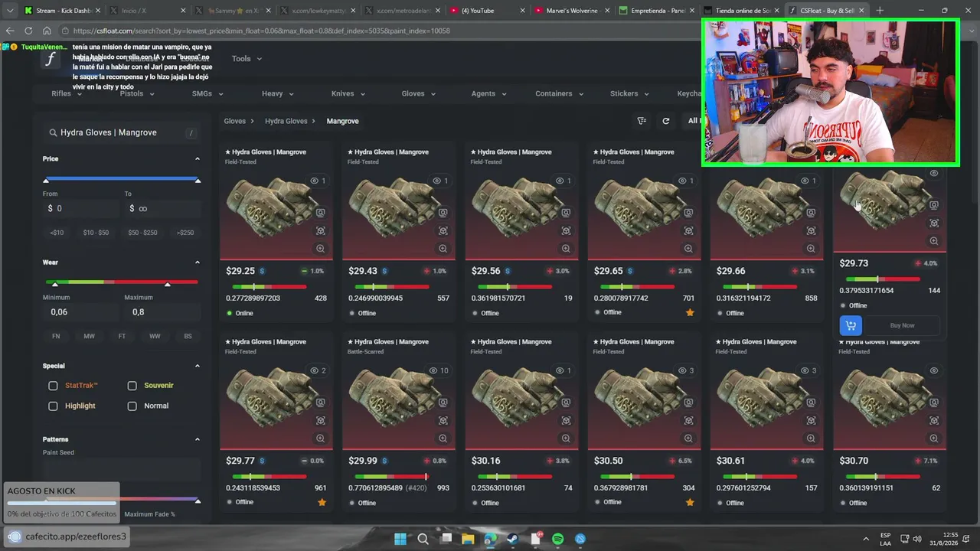Expand the SMGs category dropdown
Image resolution: width=980 pixels, height=551 pixels.
[x=207, y=93]
